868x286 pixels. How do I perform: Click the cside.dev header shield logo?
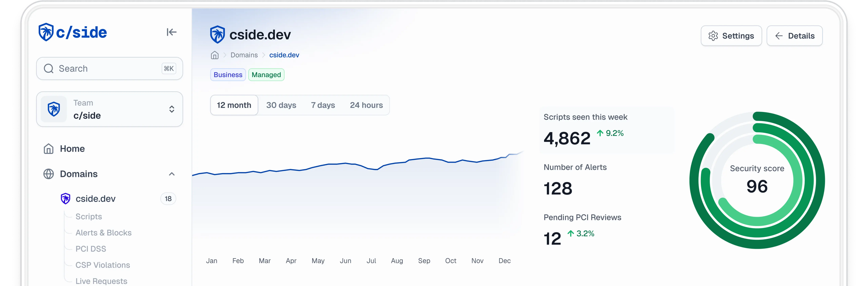[217, 34]
